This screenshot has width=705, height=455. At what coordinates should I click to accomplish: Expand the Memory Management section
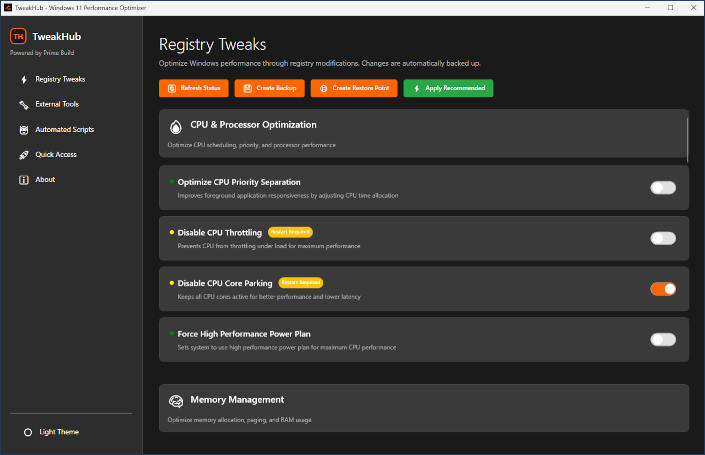click(420, 400)
